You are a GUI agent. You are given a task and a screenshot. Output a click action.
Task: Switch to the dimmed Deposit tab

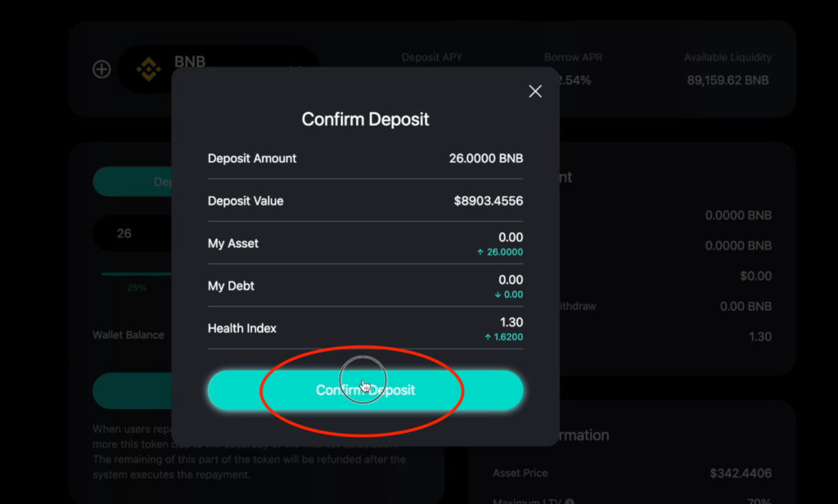133,182
